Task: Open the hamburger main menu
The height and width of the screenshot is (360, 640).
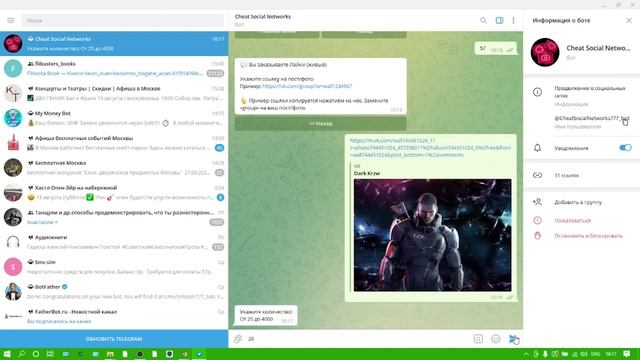Action: (11, 20)
